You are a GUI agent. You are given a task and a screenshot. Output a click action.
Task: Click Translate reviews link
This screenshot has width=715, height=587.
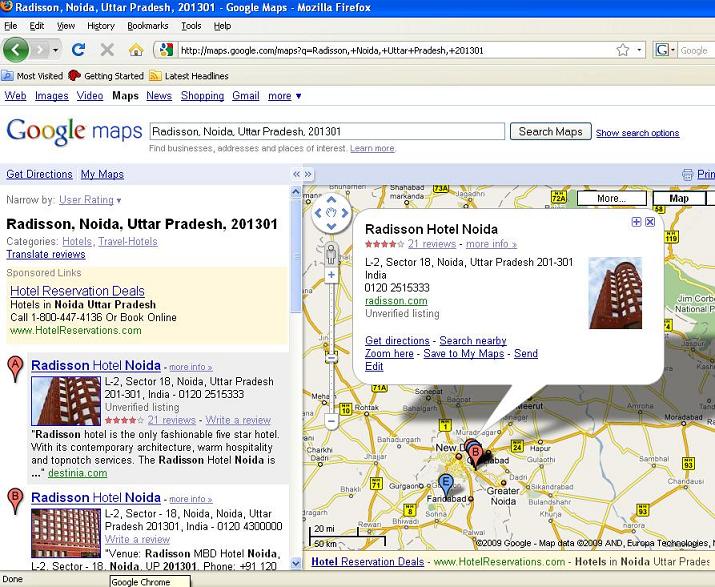point(46,255)
